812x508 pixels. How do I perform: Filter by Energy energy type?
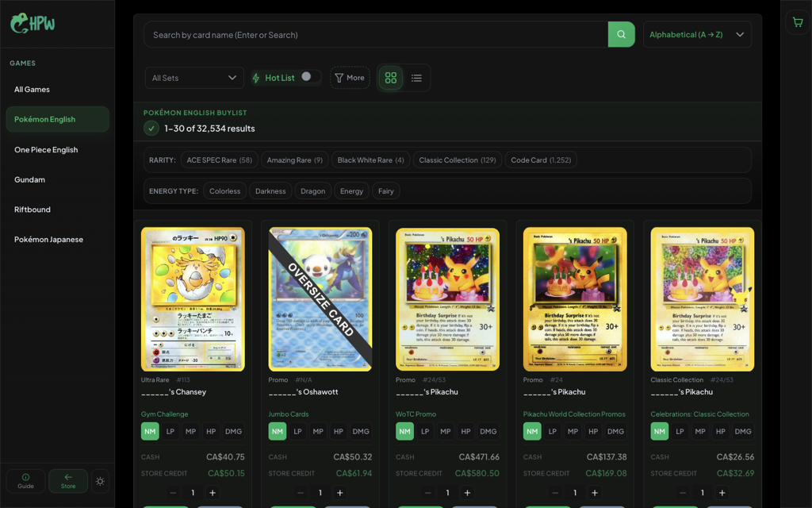coord(351,191)
